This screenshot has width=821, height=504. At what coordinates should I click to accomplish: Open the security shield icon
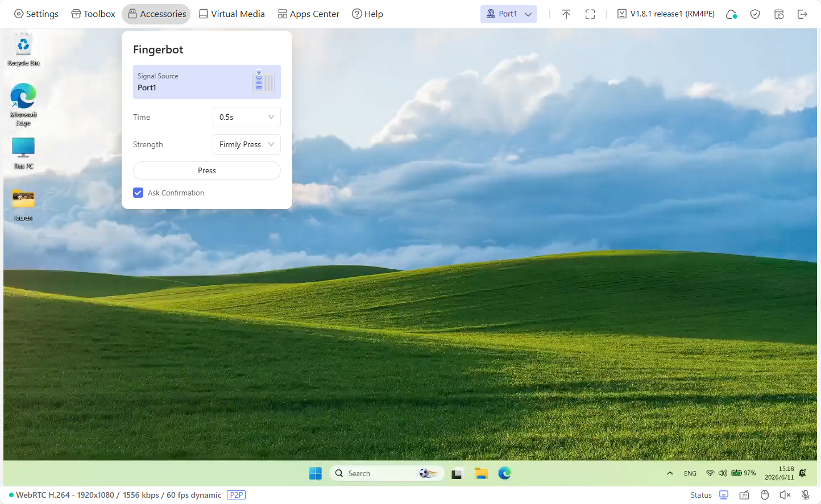[755, 14]
